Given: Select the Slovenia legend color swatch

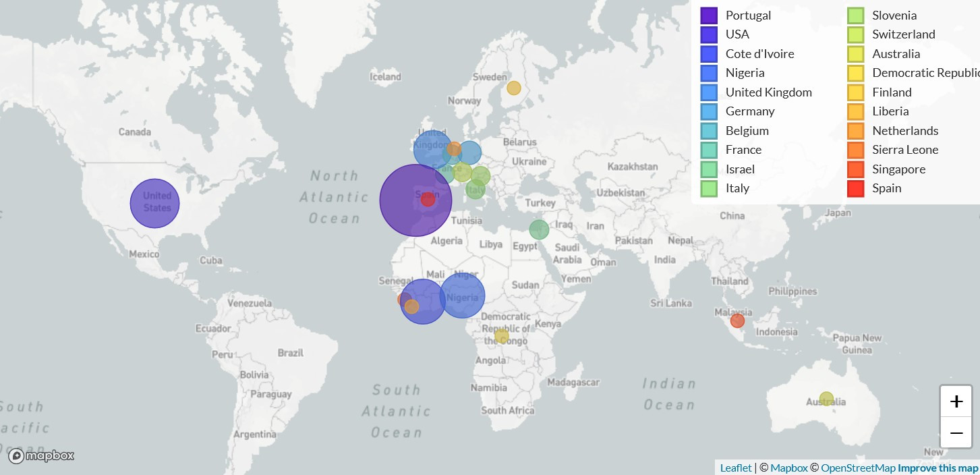Looking at the screenshot, I should coord(855,16).
